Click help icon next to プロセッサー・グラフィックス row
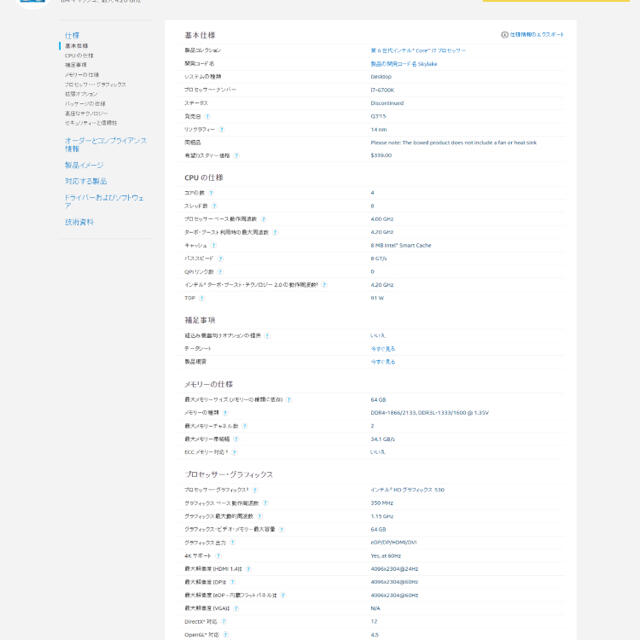 (255, 490)
